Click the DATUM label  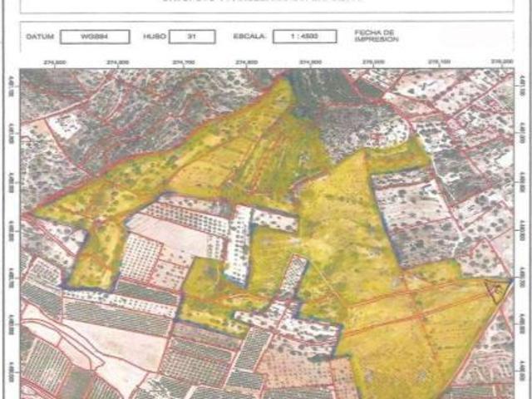[x=40, y=37]
